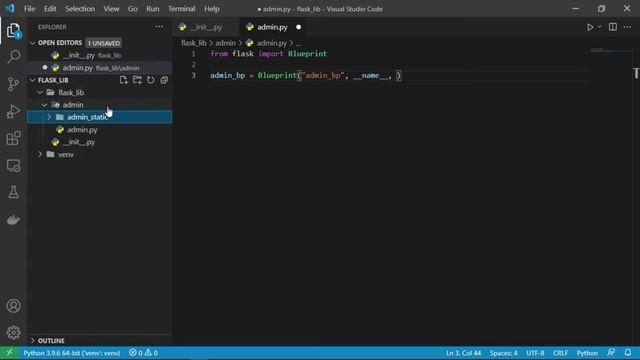Screen dimensions: 640x360
Task: Open errors and warnings problems panel
Action: pos(143,353)
